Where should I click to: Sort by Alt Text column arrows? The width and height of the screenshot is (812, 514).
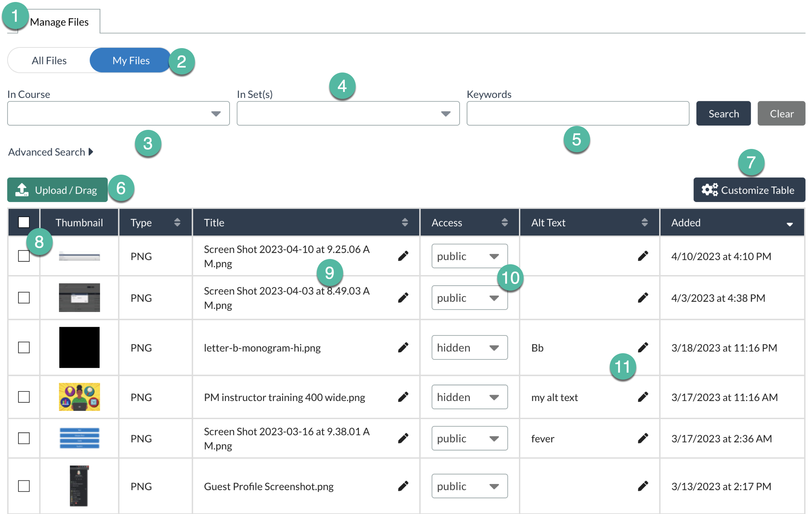pos(644,222)
